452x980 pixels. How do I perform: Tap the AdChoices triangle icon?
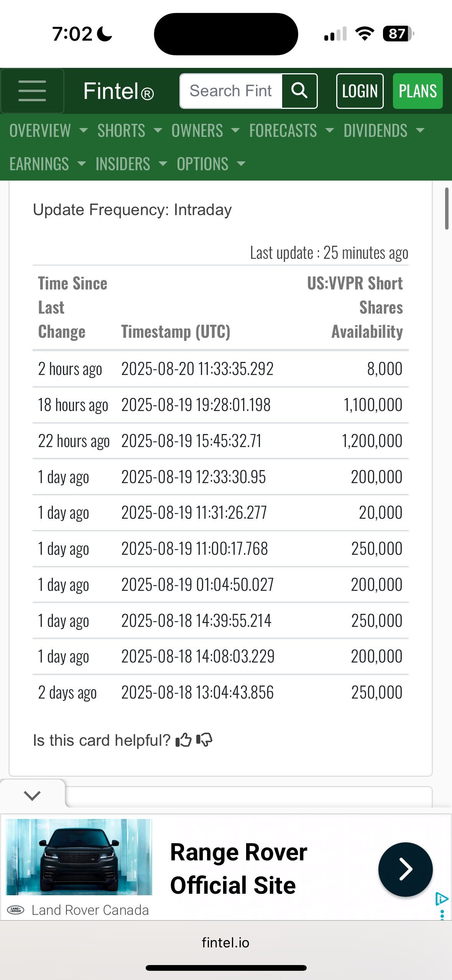[442, 899]
